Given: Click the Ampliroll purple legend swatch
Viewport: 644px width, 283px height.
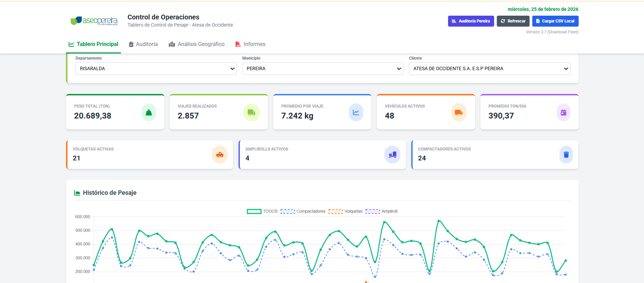Looking at the screenshot, I should tap(372, 211).
